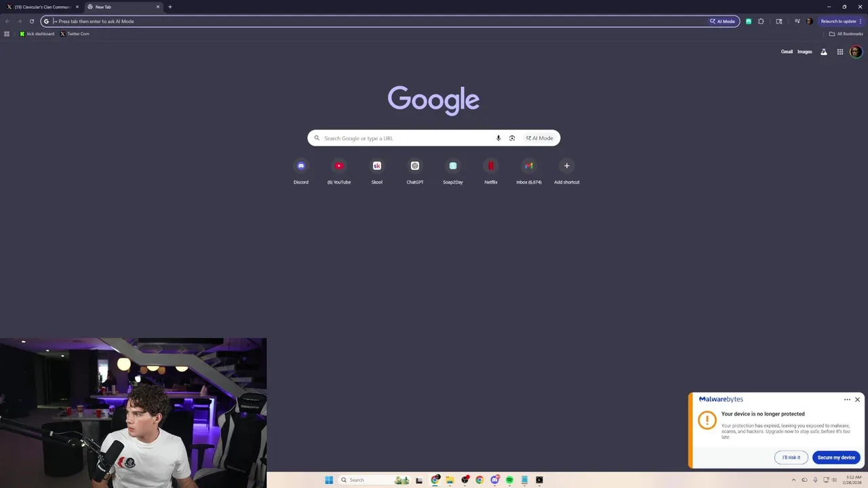Close the Malwarebytes notification
Image resolution: width=868 pixels, height=488 pixels.
857,399
